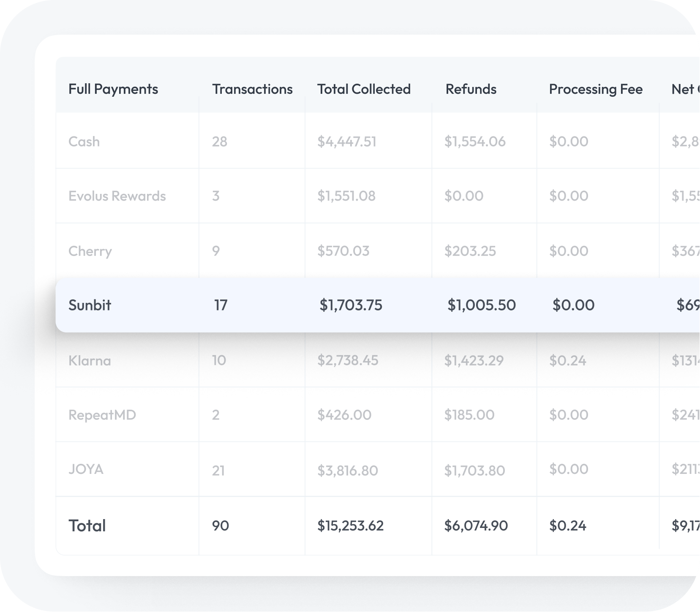This screenshot has width=700, height=612.
Task: Select the JOYA payment row label
Action: point(86,469)
